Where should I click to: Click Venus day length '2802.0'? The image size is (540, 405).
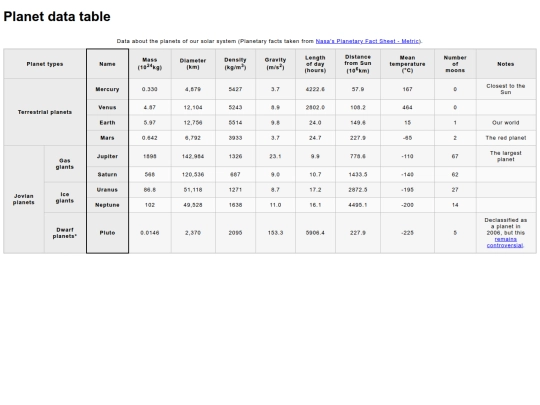tap(315, 107)
